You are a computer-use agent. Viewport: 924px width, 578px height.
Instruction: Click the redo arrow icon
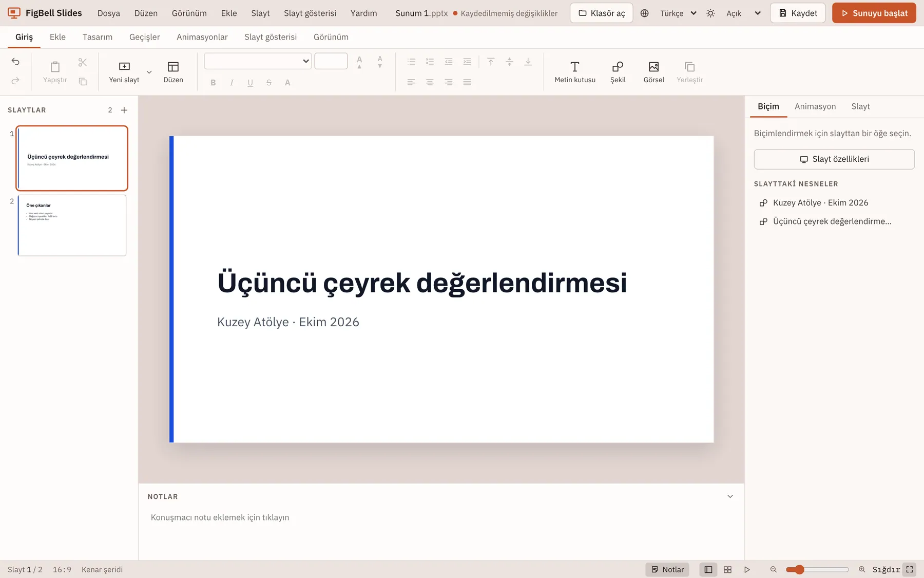pyautogui.click(x=15, y=81)
